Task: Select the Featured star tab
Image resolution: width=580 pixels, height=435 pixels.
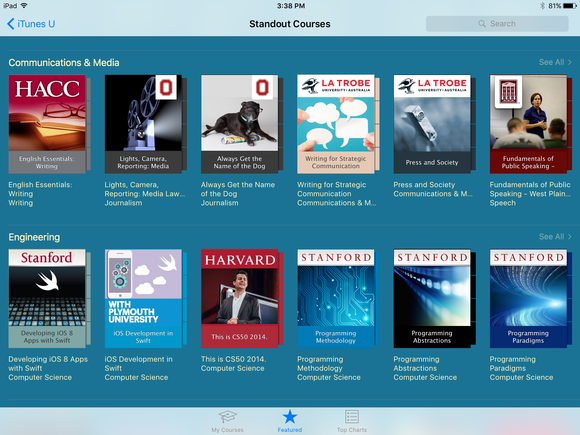Action: click(x=290, y=421)
